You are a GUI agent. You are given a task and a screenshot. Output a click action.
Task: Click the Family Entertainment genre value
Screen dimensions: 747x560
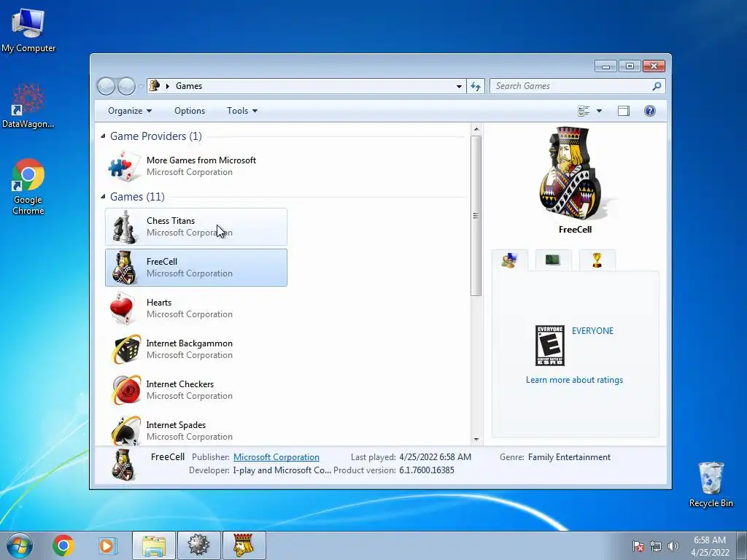(569, 457)
